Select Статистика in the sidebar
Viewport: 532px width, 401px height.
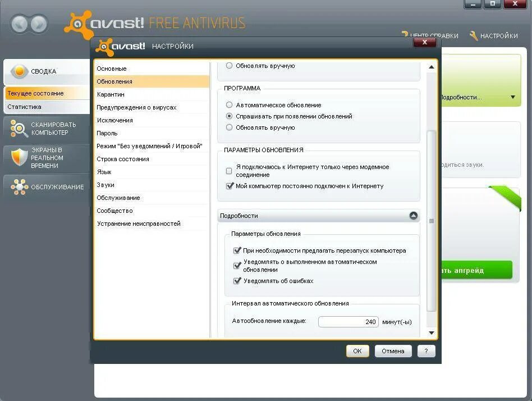tap(47, 107)
